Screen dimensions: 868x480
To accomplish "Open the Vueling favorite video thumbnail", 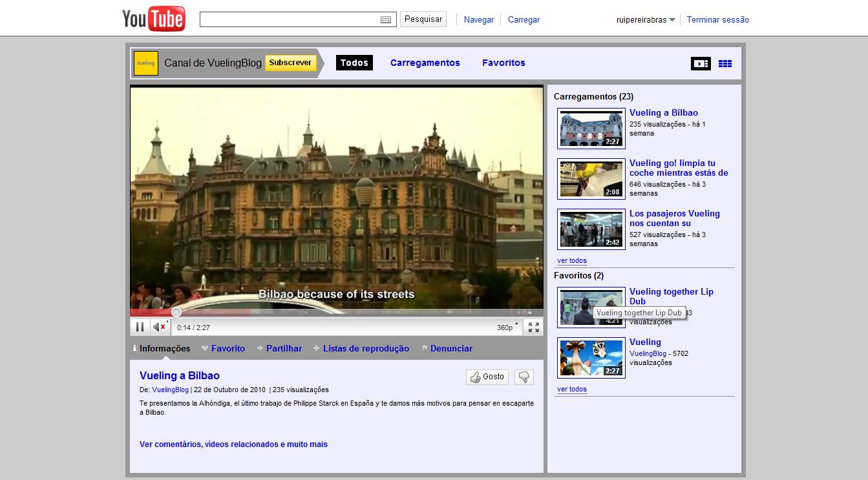I will [591, 357].
